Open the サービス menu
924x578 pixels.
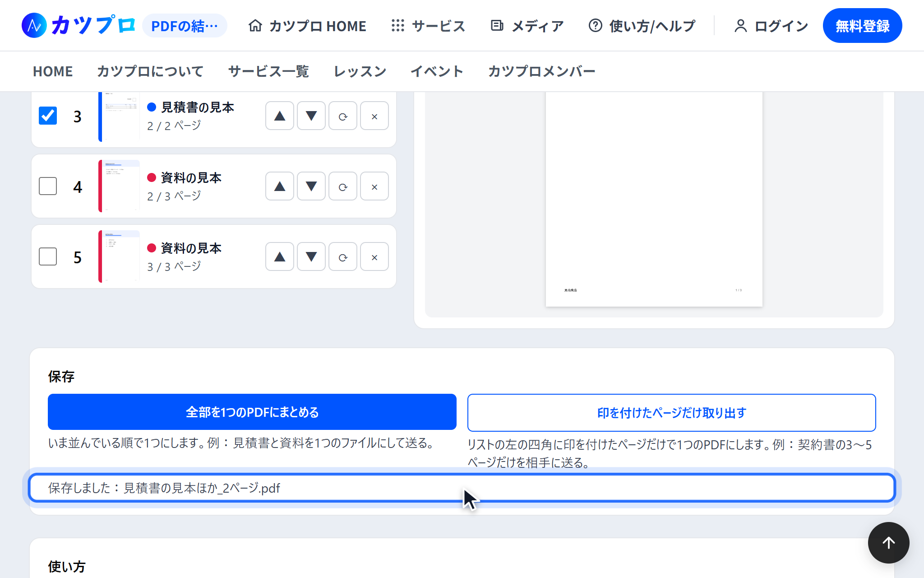click(428, 26)
